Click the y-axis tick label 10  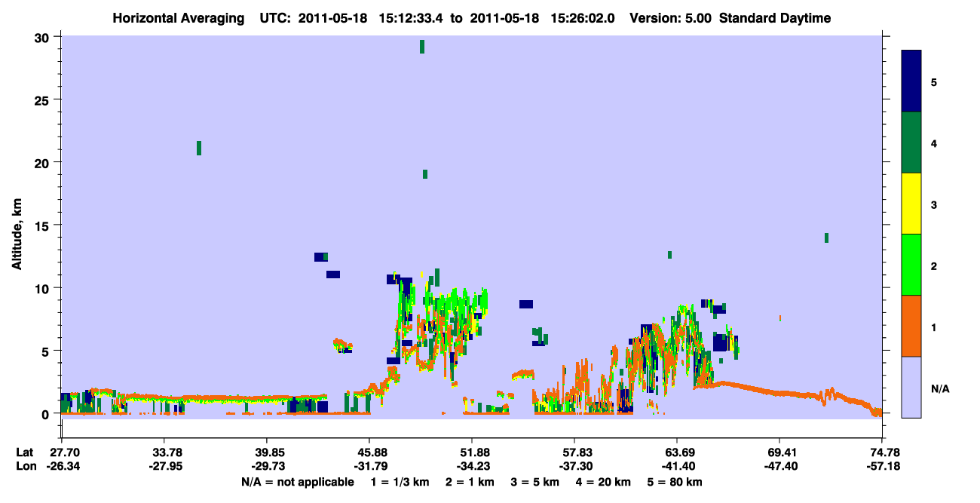pos(43,288)
